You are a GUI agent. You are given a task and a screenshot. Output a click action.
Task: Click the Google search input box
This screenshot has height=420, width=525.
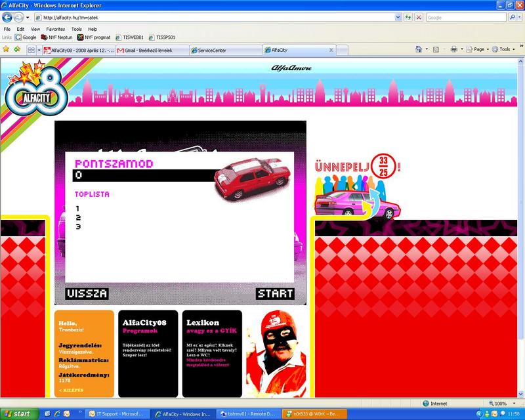click(466, 18)
